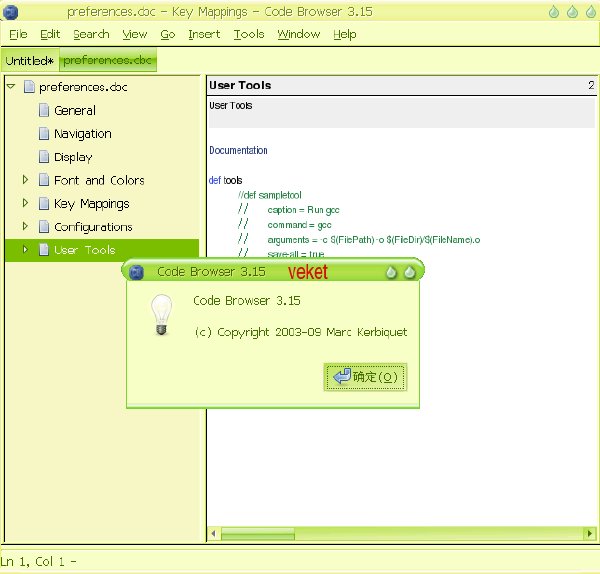The height and width of the screenshot is (574, 600).
Task: Click the Font and Colors page icon
Action: tap(44, 180)
